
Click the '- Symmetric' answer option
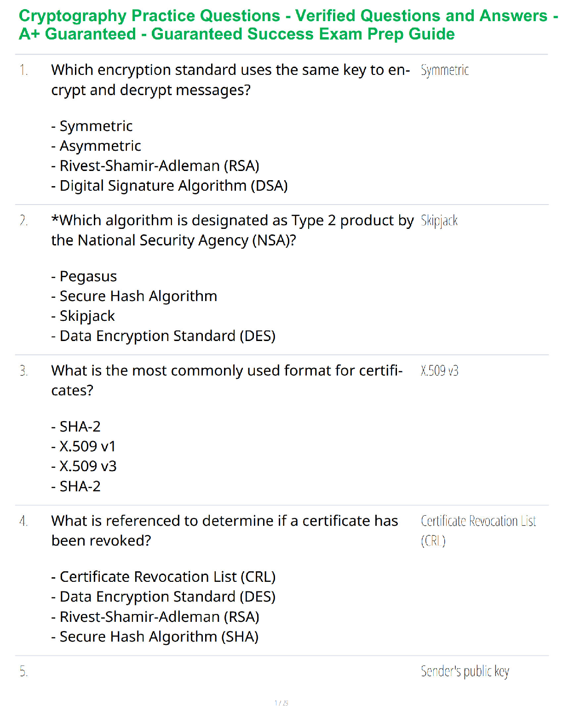click(92, 126)
